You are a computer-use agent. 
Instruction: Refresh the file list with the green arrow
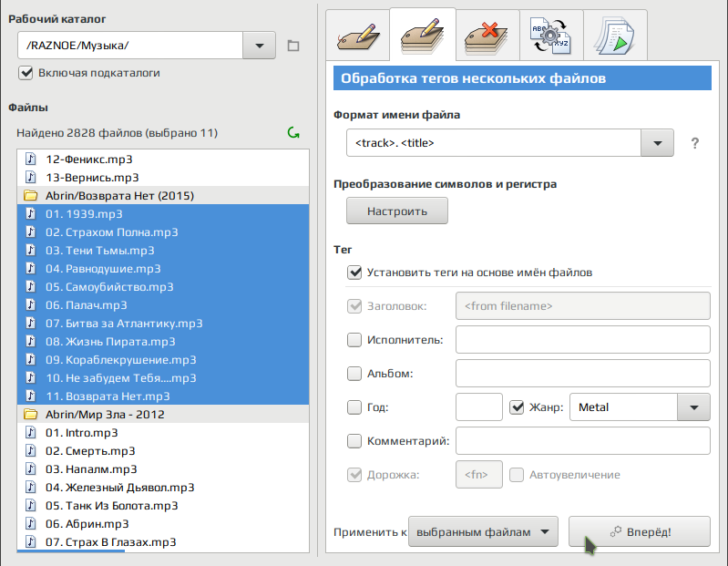pos(293,133)
